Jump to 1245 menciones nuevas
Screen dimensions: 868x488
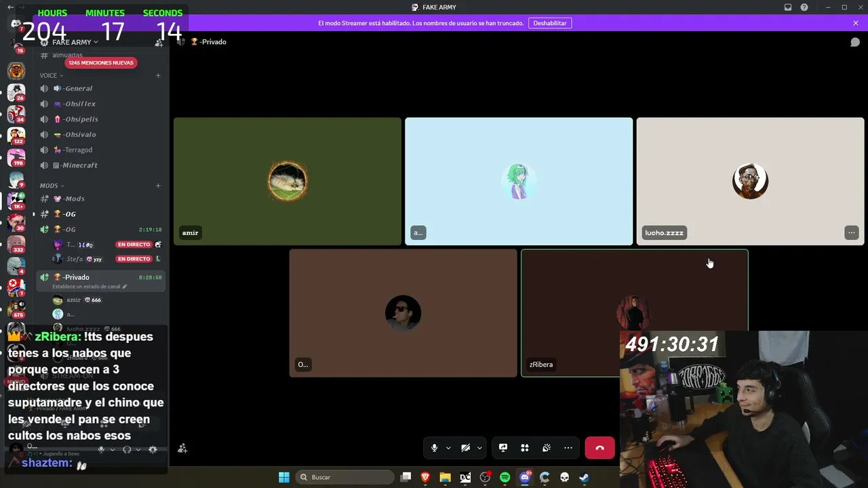click(x=101, y=63)
